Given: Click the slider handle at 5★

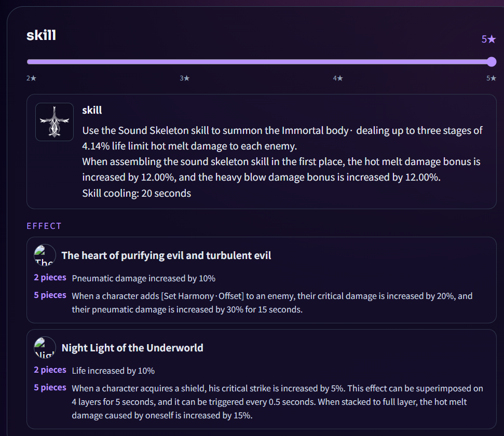Looking at the screenshot, I should pyautogui.click(x=491, y=61).
